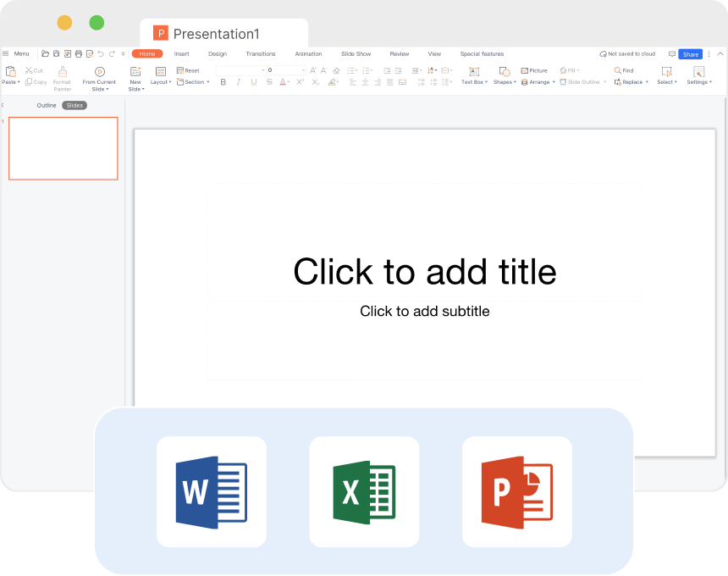The image size is (728, 576).
Task: Click the New Slide icon
Action: tap(135, 71)
